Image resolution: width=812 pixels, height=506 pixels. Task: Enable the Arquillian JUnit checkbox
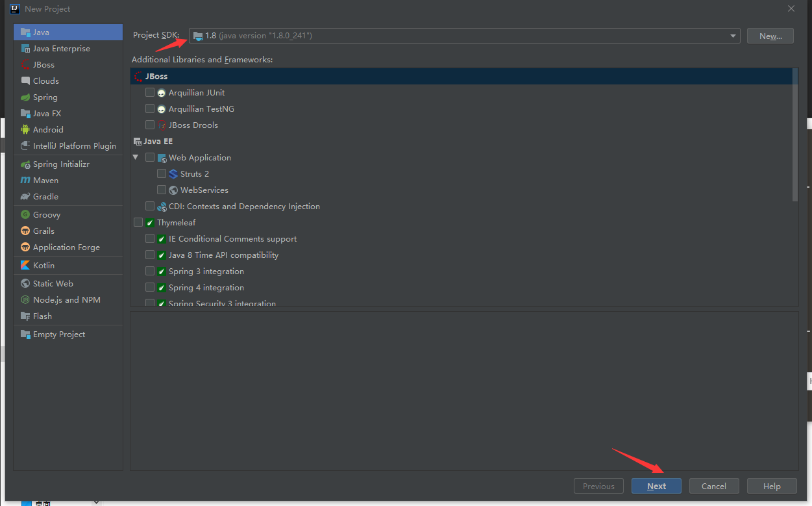[x=150, y=92]
